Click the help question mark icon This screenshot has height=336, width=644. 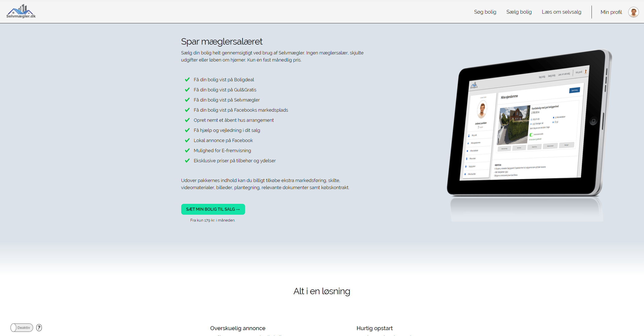pyautogui.click(x=39, y=327)
